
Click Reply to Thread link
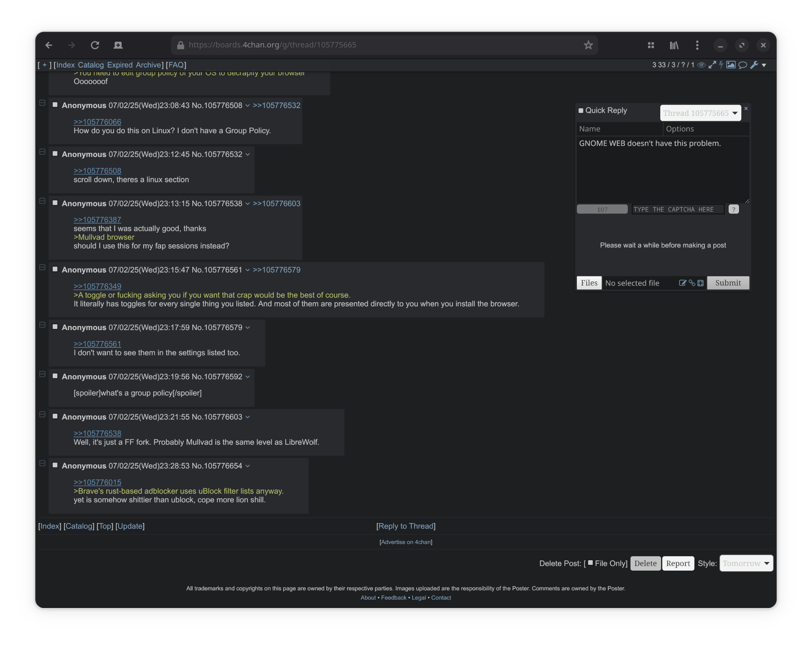[406, 526]
